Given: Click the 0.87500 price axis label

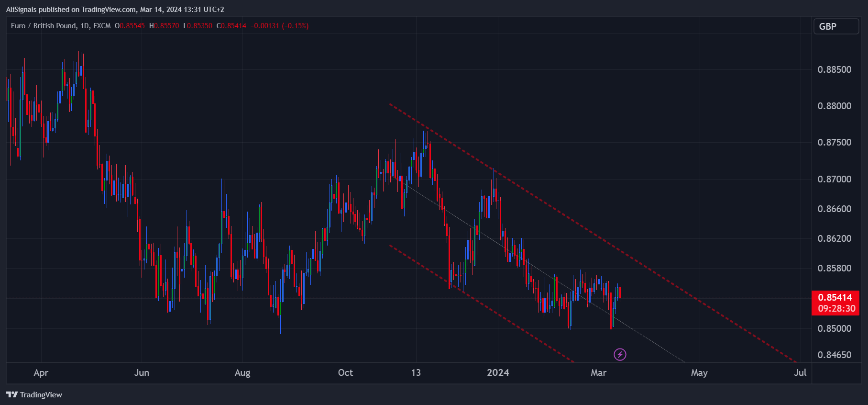Looking at the screenshot, I should coord(835,142).
